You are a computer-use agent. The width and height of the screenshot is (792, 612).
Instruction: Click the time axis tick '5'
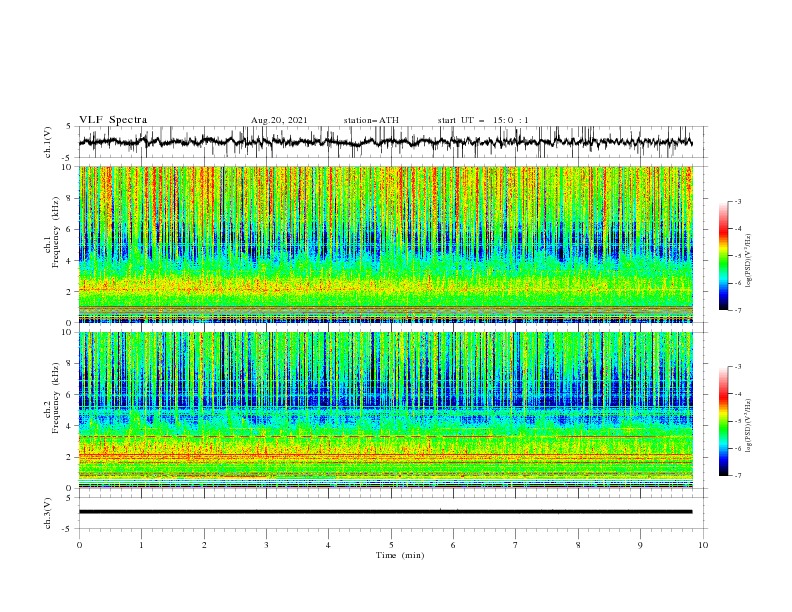pos(391,545)
